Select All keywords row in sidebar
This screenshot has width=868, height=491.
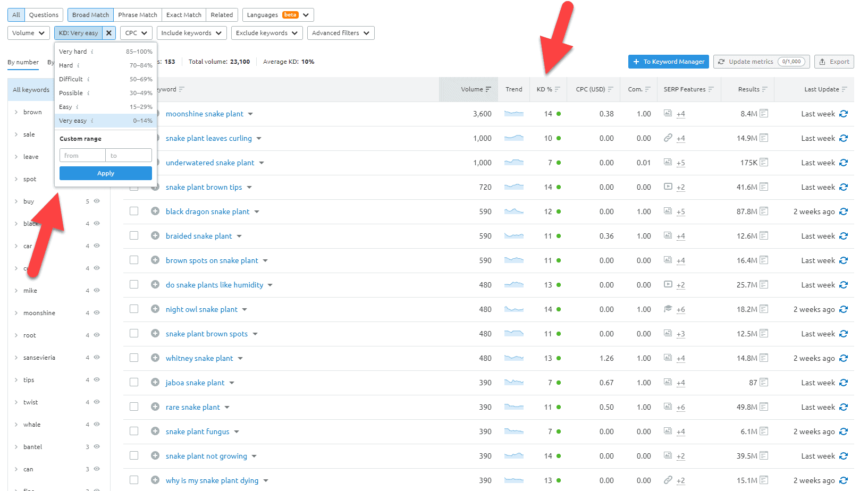31,90
